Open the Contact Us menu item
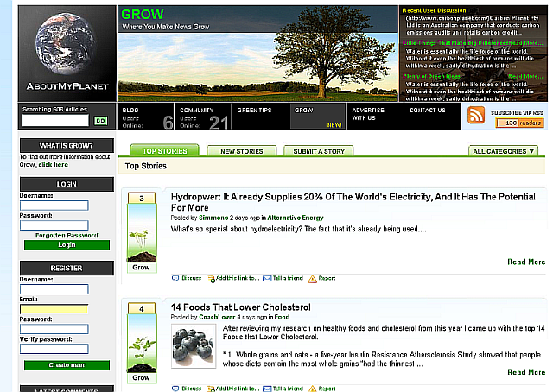Screen dimensions: 553x392 click(x=433, y=117)
